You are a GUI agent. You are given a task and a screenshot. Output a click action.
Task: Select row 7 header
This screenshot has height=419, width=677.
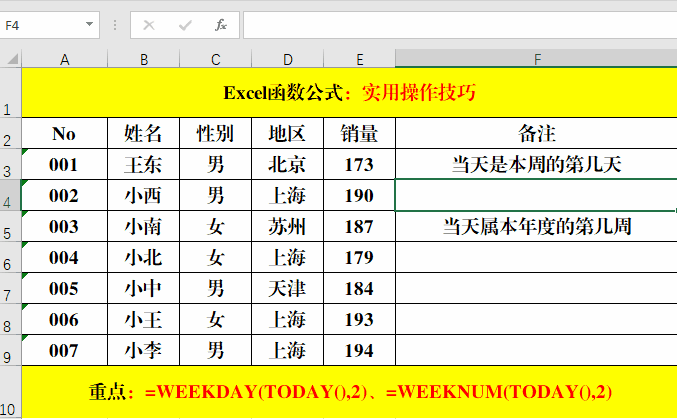[10, 288]
